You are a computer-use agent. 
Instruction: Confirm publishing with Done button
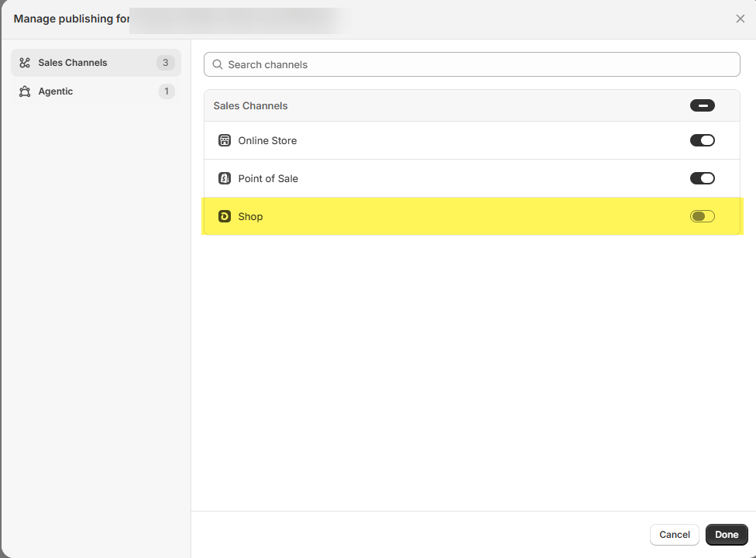coord(727,535)
